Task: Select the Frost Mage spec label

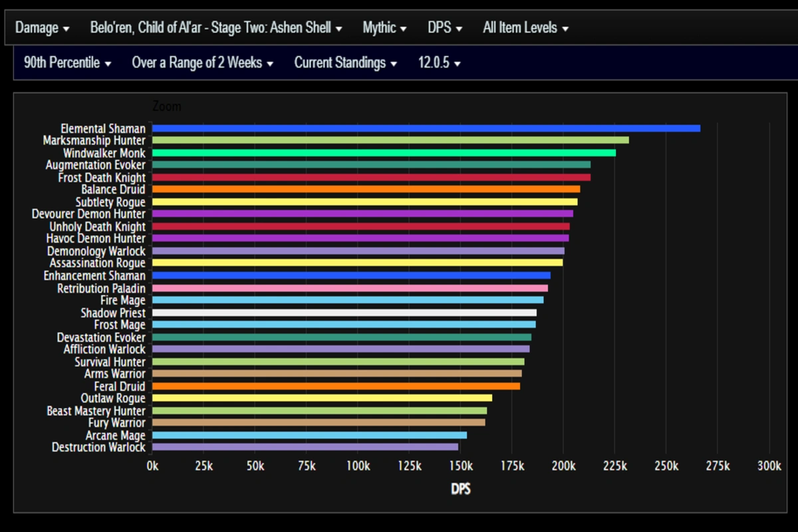Action: pyautogui.click(x=120, y=325)
